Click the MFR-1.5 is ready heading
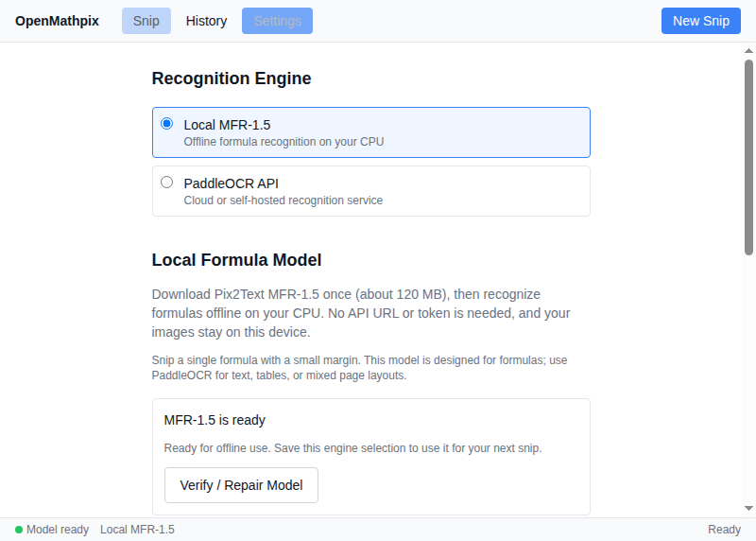The width and height of the screenshot is (756, 541). [x=215, y=420]
